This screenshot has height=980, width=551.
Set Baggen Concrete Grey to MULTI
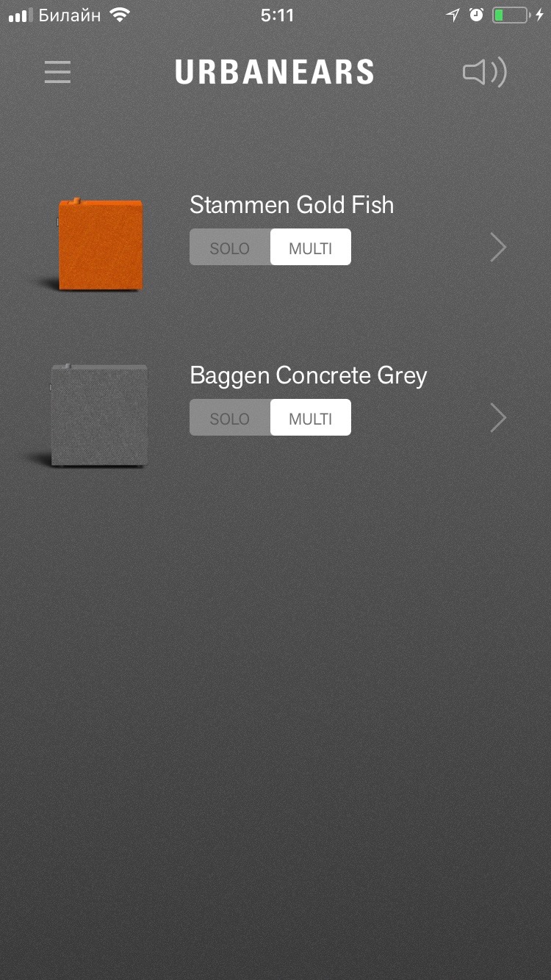click(311, 418)
